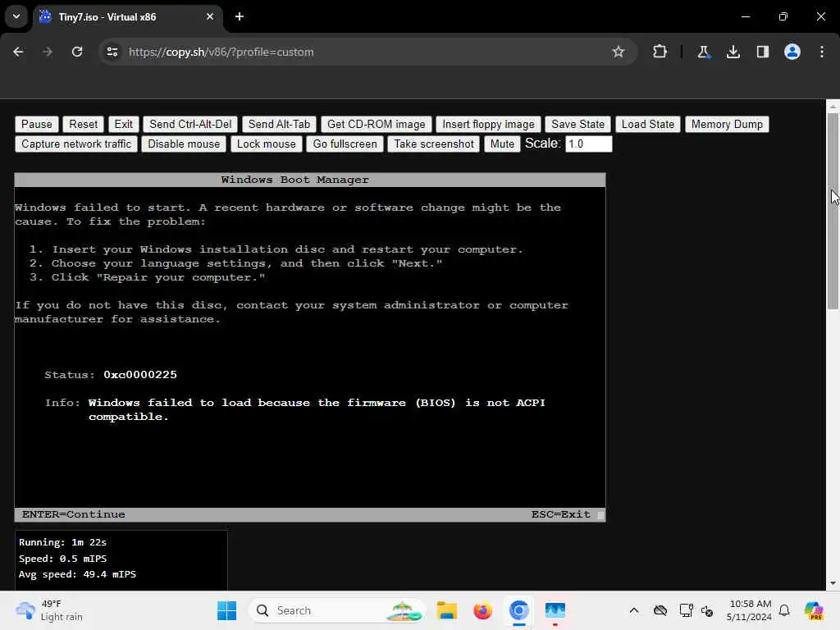Open Firefox from the taskbar
Viewport: 840px width, 630px height.
[482, 610]
